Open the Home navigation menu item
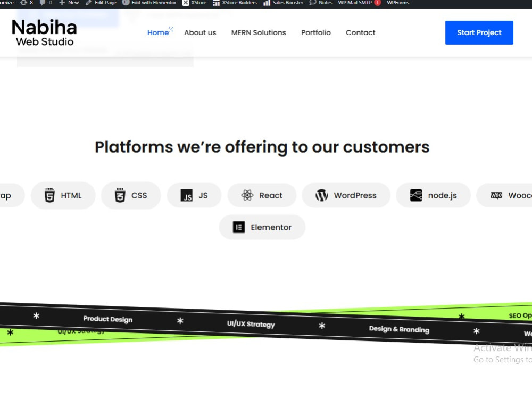 [x=158, y=32]
